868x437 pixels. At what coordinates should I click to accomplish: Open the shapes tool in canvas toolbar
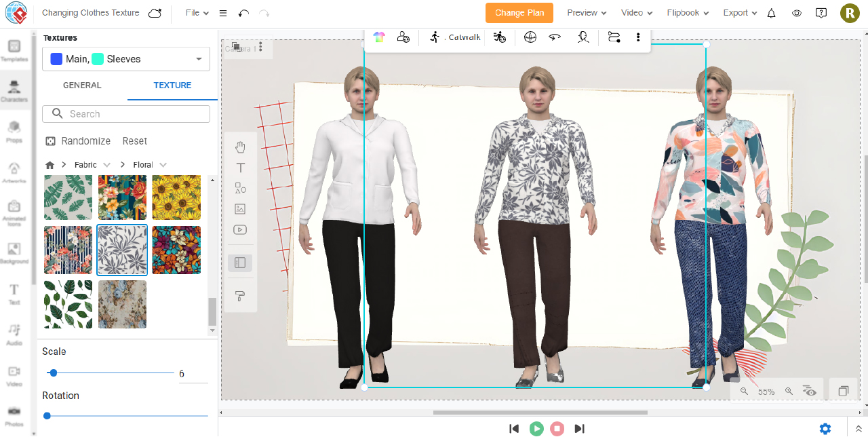(240, 188)
